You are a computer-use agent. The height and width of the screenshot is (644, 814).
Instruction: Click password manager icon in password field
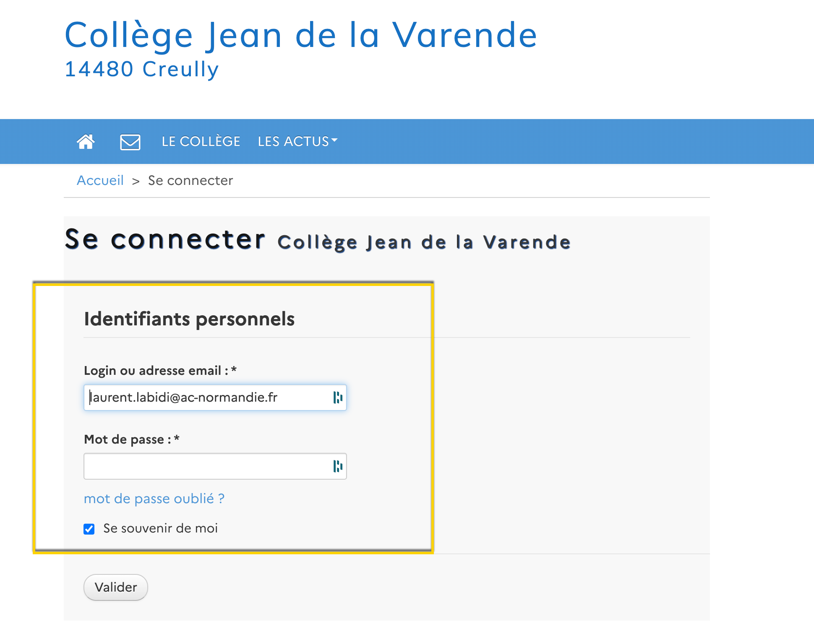click(338, 466)
